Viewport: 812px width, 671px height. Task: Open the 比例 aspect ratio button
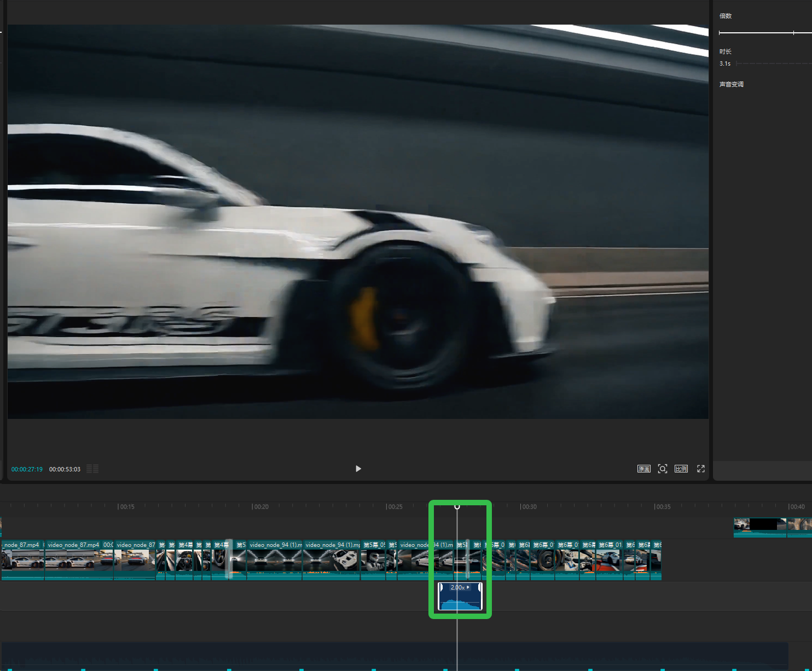pyautogui.click(x=681, y=469)
